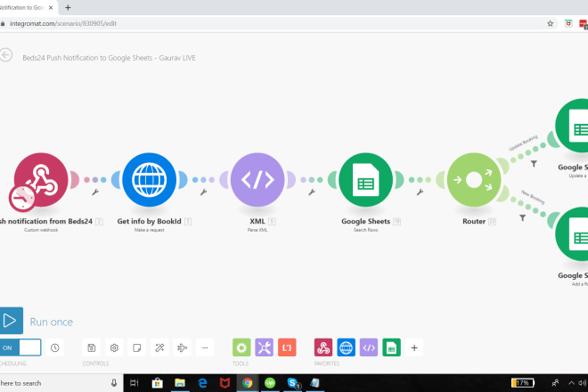The height and width of the screenshot is (392, 588).
Task: Open the New Booking route filter
Action: [x=522, y=217]
